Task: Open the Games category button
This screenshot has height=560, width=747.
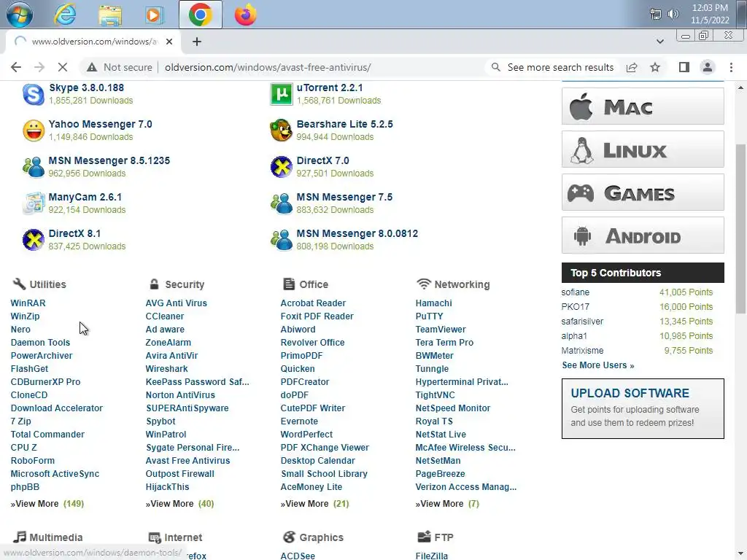Action: (x=643, y=192)
